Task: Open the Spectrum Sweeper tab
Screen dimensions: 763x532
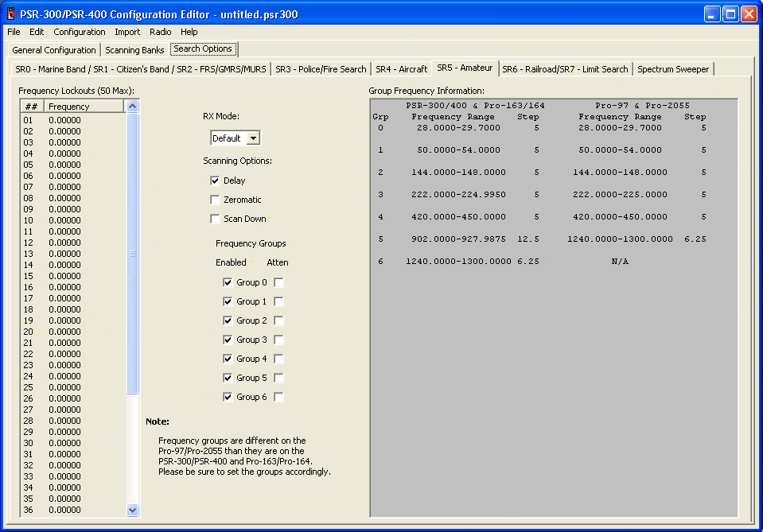Action: (x=673, y=69)
